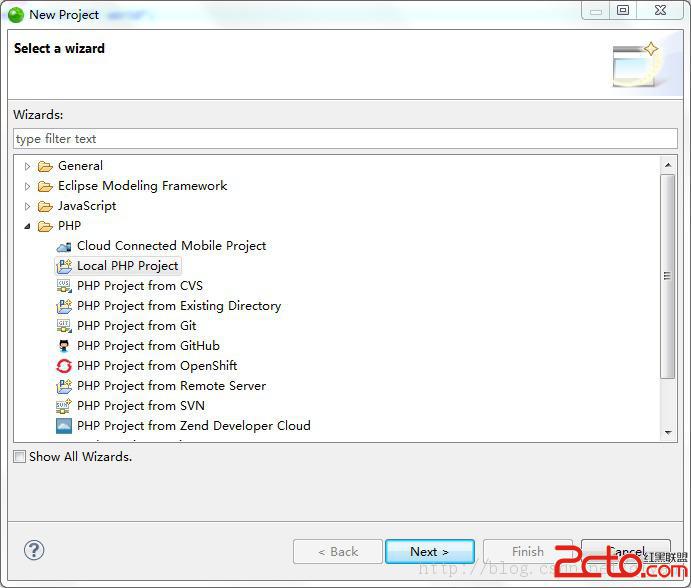Image resolution: width=691 pixels, height=588 pixels.
Task: Enable the Show All Wizards checkbox
Action: click(x=19, y=457)
